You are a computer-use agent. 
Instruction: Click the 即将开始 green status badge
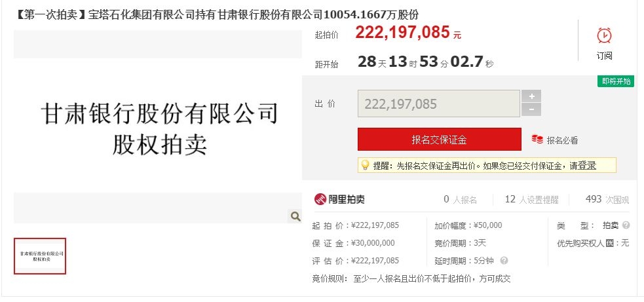pyautogui.click(x=616, y=81)
